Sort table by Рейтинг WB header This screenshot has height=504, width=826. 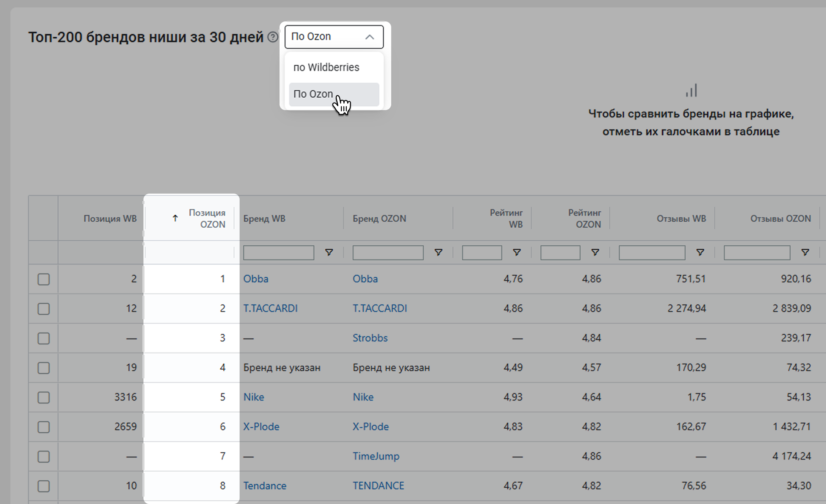[506, 218]
